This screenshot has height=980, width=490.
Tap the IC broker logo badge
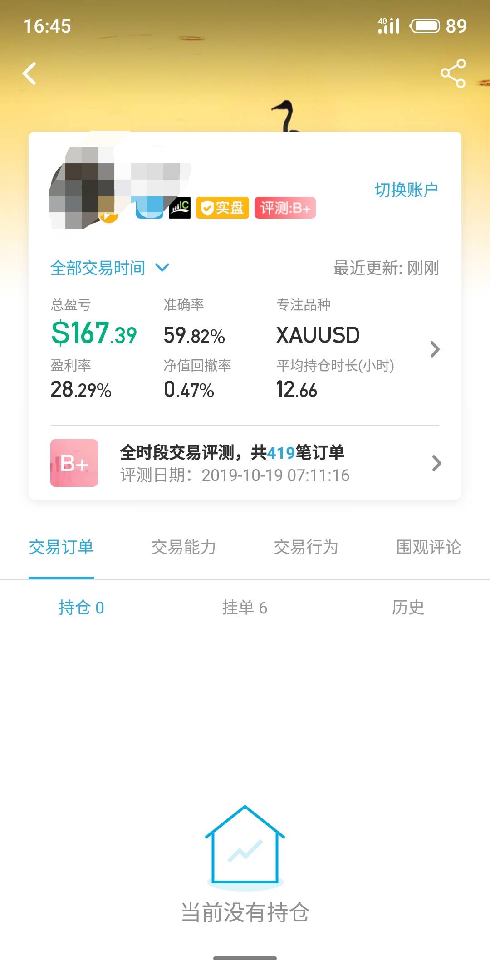[180, 208]
